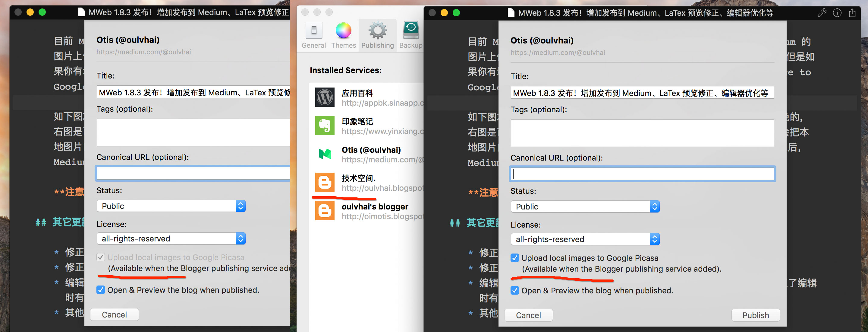Image resolution: width=868 pixels, height=332 pixels.
Task: Expand the Status dropdown in left dialog
Action: tap(171, 206)
